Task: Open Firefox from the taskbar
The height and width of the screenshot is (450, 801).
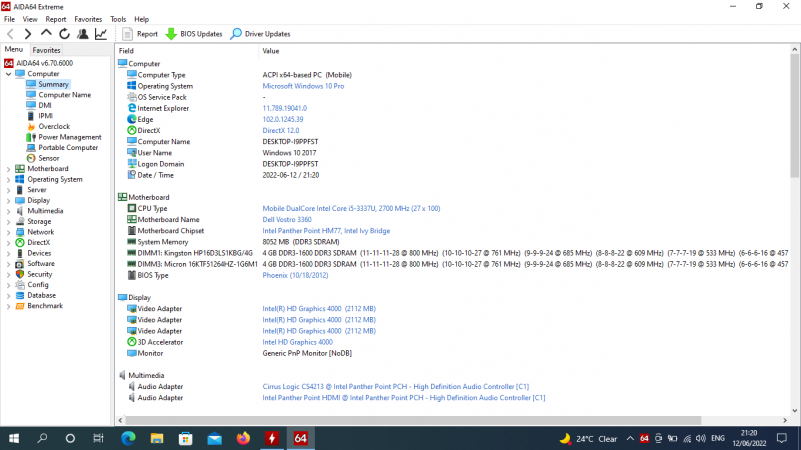Action: click(x=243, y=438)
